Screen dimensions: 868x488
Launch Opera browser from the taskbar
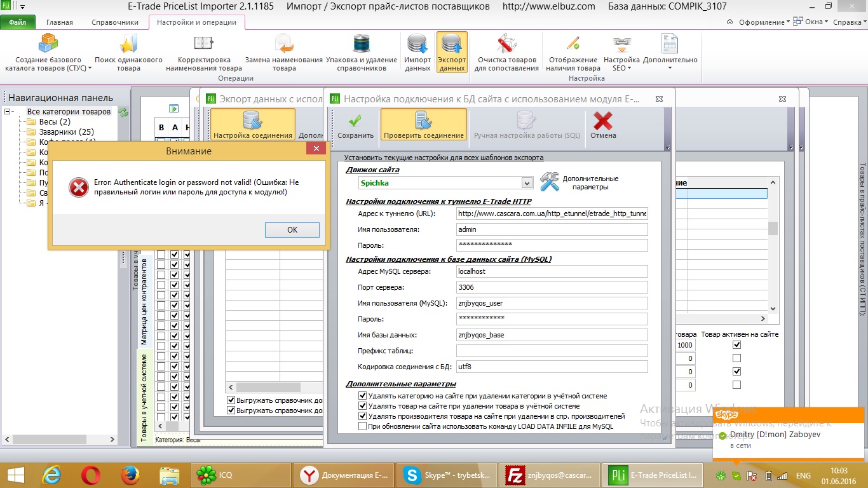click(91, 475)
